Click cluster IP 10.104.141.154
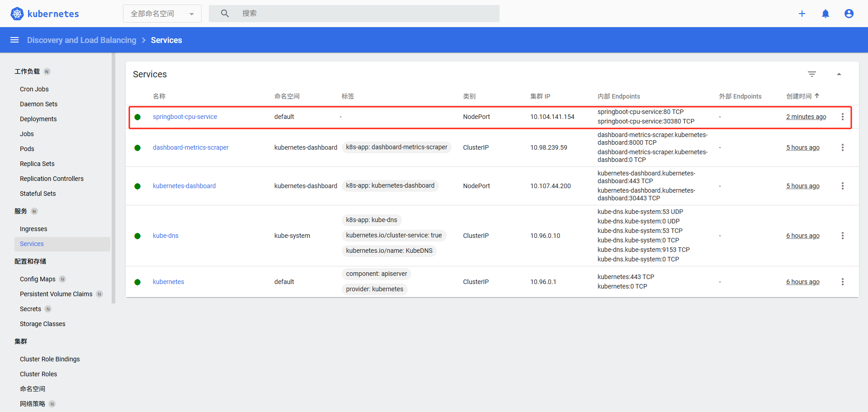This screenshot has height=412, width=868. coord(552,117)
